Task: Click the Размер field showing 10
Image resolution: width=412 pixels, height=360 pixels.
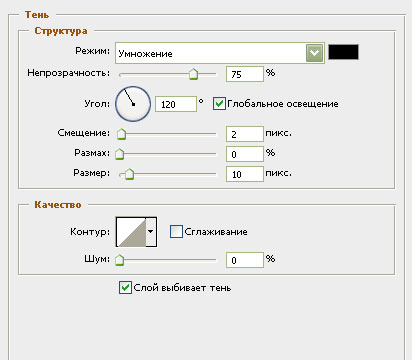Action: click(x=245, y=174)
